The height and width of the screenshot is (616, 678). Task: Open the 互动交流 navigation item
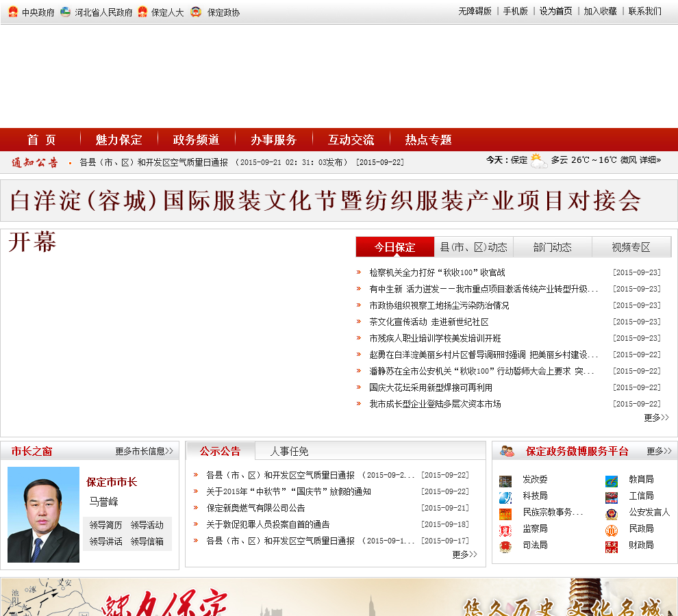(351, 140)
